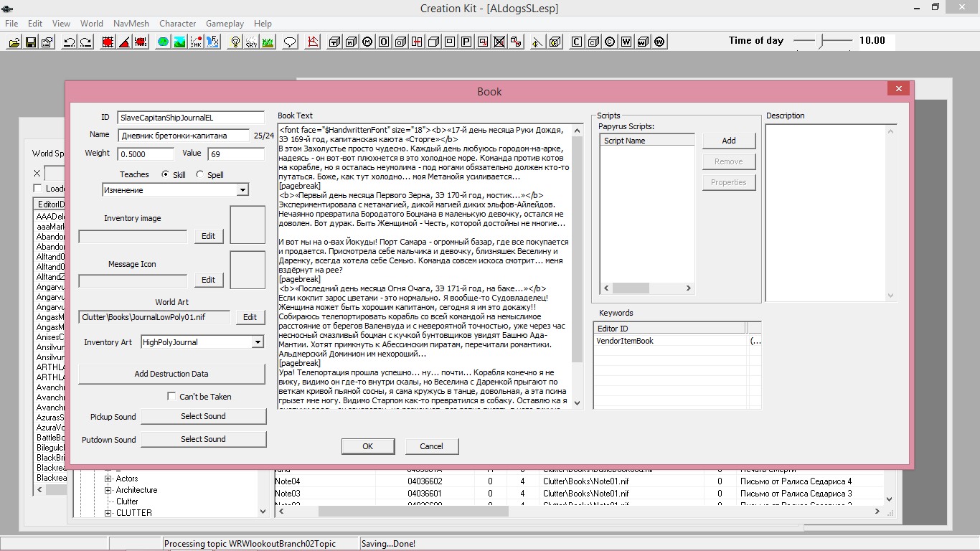Click the speech bubble dialogue icon
The height and width of the screenshot is (551, 980).
[x=290, y=42]
